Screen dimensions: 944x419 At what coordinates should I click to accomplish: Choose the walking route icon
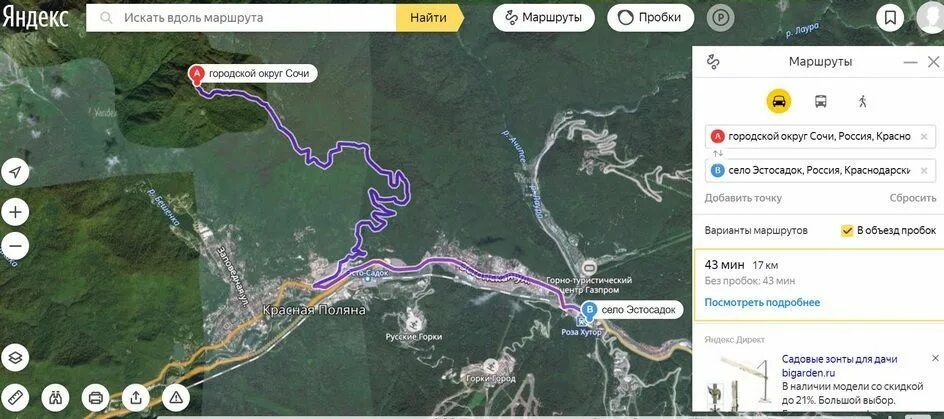[862, 101]
